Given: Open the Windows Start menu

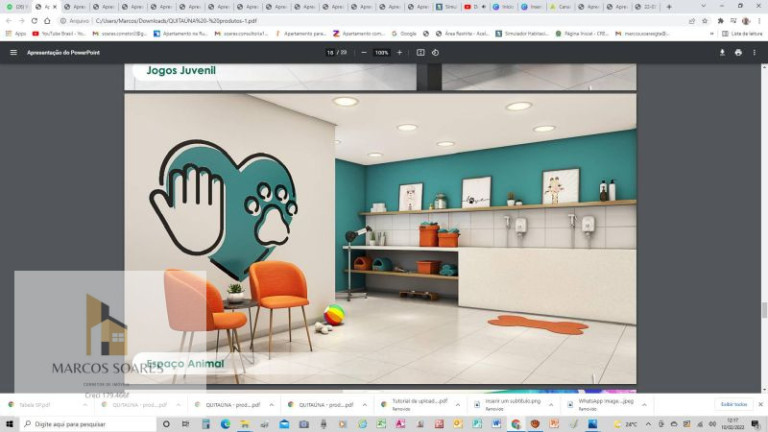Looking at the screenshot, I should coord(9,424).
